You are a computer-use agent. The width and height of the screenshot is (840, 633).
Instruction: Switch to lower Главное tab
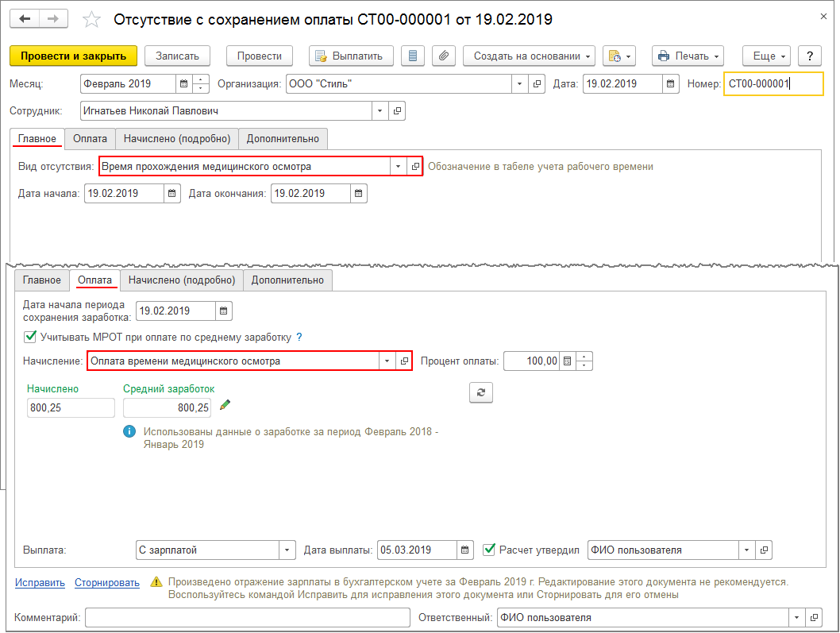coord(42,280)
